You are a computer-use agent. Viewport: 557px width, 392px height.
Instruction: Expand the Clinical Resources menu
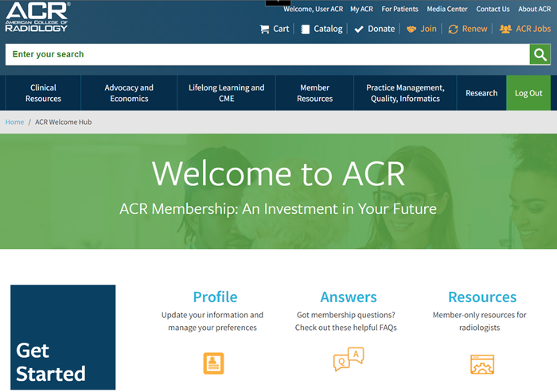click(x=43, y=93)
